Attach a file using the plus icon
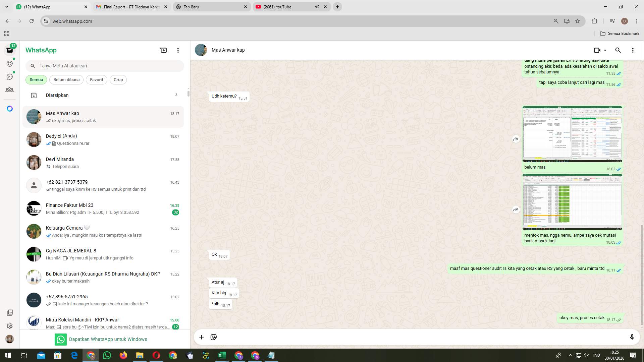The height and width of the screenshot is (362, 644). [x=201, y=337]
